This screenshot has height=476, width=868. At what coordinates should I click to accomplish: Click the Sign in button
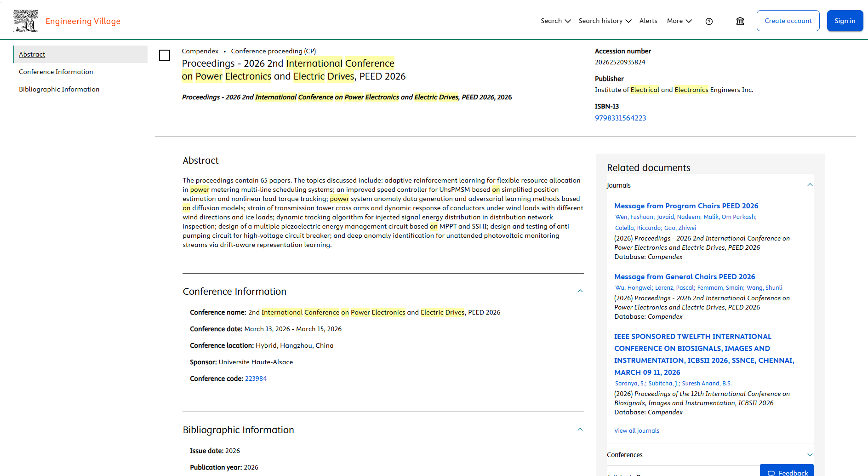[x=845, y=21]
